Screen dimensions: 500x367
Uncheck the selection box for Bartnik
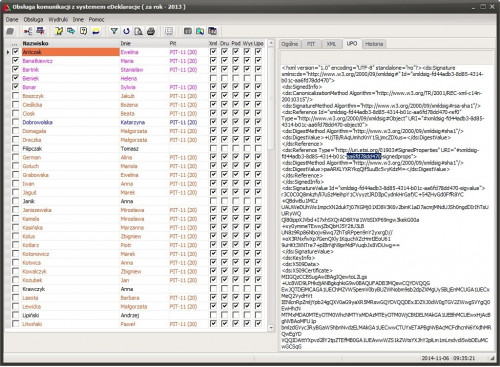pos(15,69)
